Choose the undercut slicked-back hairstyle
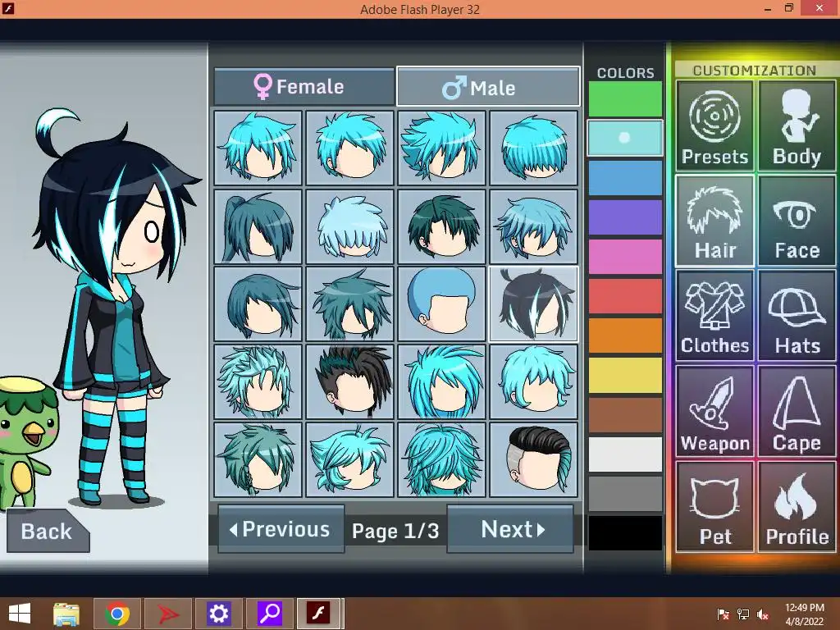 (x=533, y=459)
